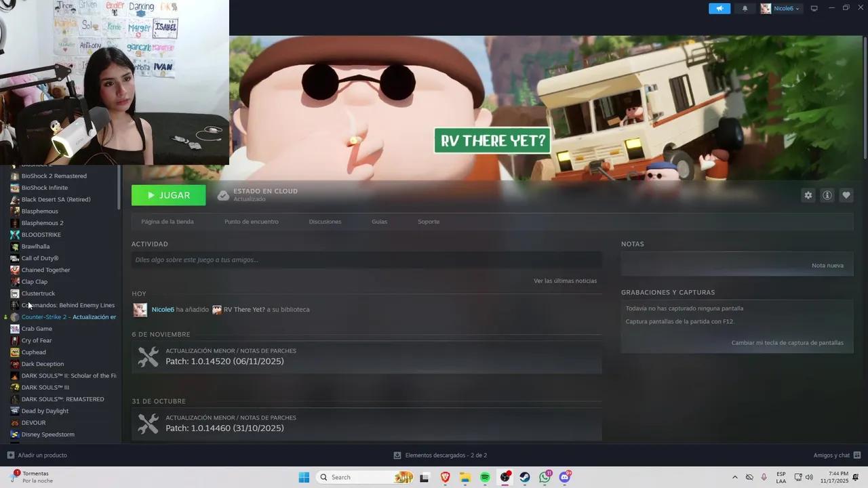The width and height of the screenshot is (868, 488).
Task: Select Blasphemous 2 in library
Action: 42,223
